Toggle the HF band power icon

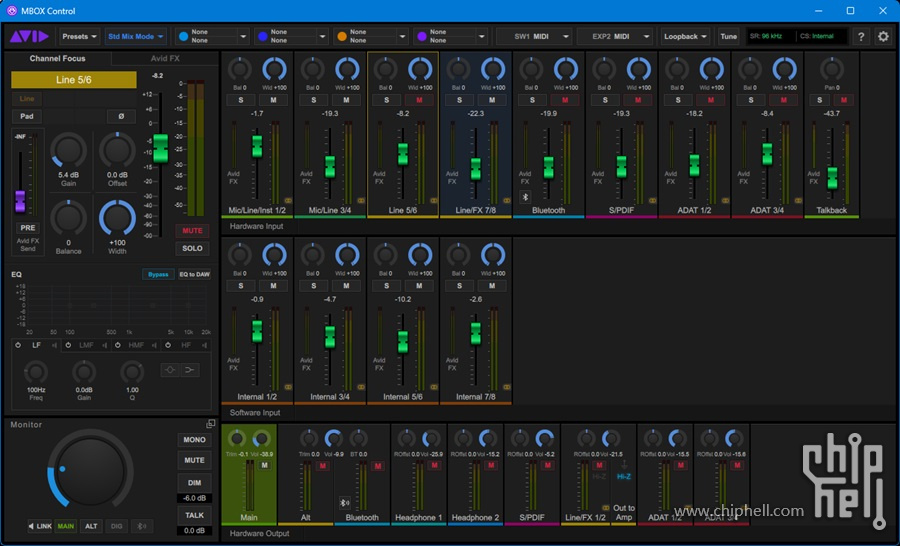[168, 345]
